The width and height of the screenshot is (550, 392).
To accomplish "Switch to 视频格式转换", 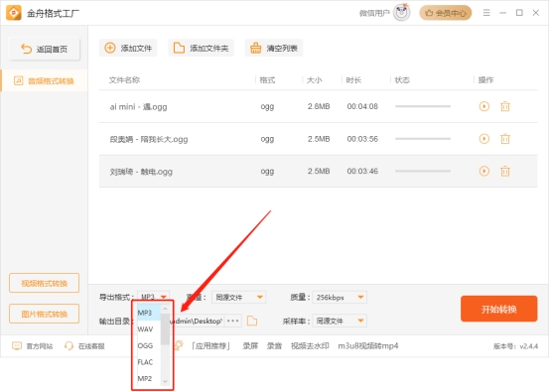I will 45,283.
